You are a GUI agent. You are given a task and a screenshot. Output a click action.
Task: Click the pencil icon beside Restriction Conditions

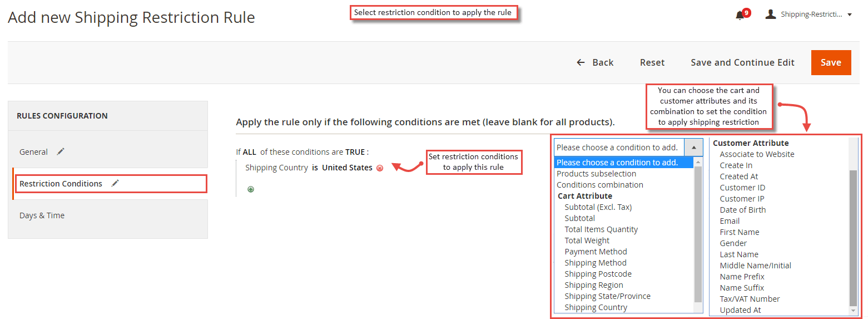(x=115, y=183)
